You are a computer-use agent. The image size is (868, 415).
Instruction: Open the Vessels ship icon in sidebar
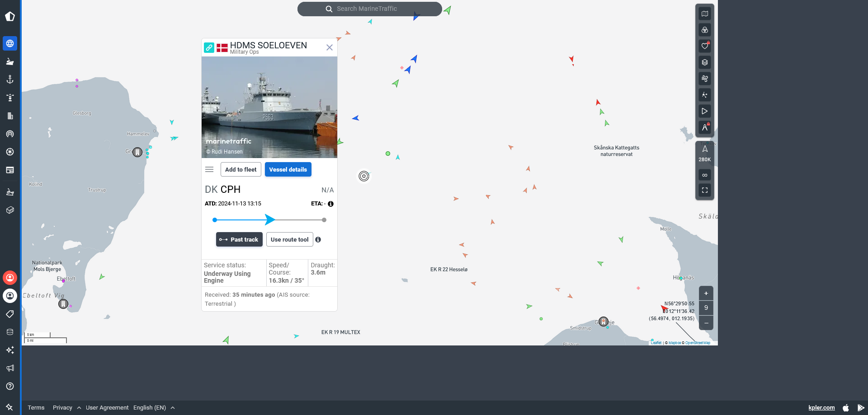(x=10, y=61)
